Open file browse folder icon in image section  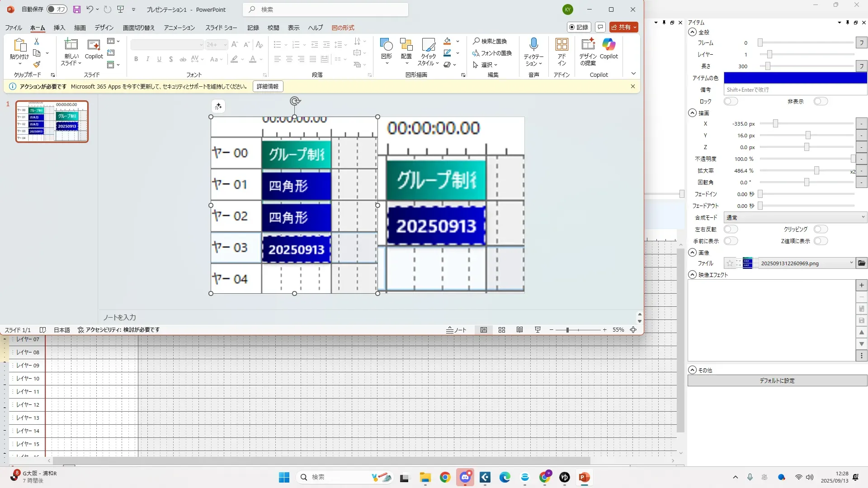pyautogui.click(x=862, y=263)
